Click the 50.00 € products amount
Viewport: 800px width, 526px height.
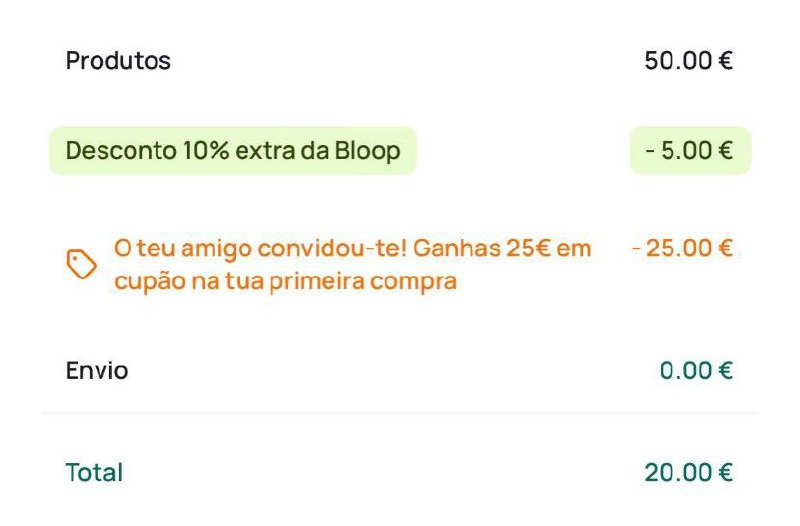click(688, 61)
